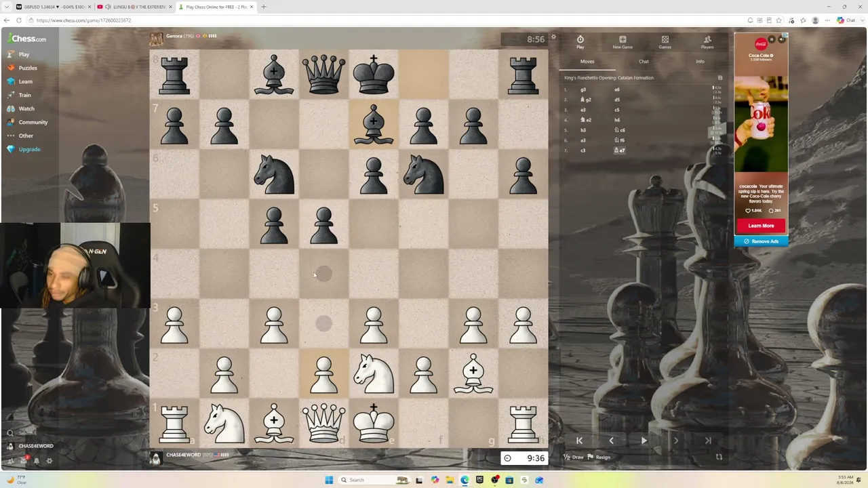Open Puzzles from the sidebar

(22, 68)
